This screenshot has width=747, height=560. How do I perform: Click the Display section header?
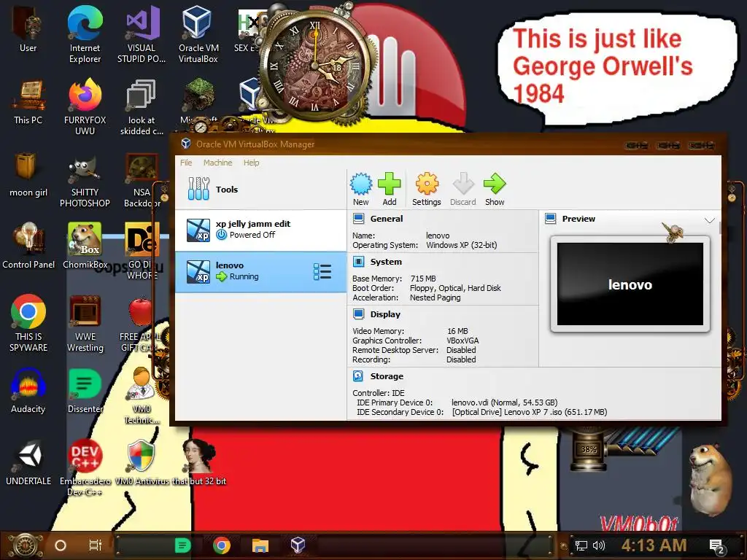pyautogui.click(x=385, y=314)
